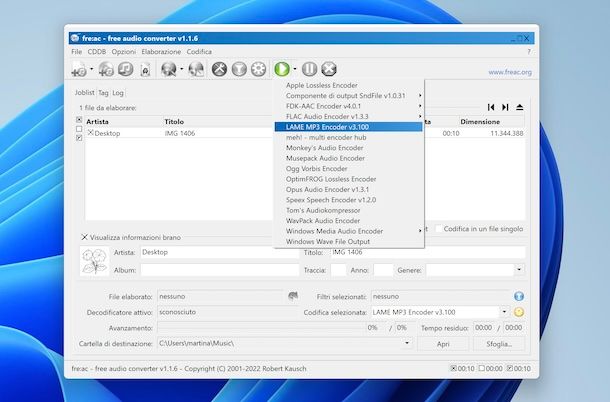Choose meh! - multi encoder hub

pos(349,137)
